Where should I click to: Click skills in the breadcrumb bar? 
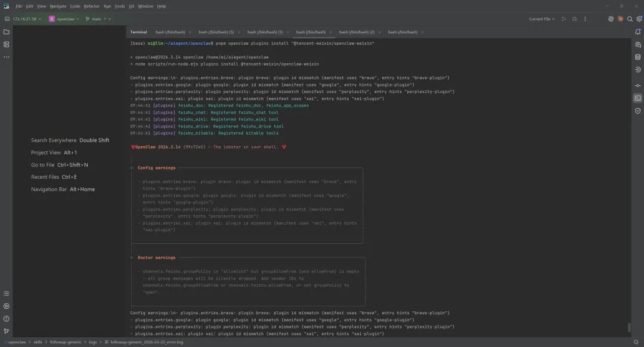click(38, 342)
